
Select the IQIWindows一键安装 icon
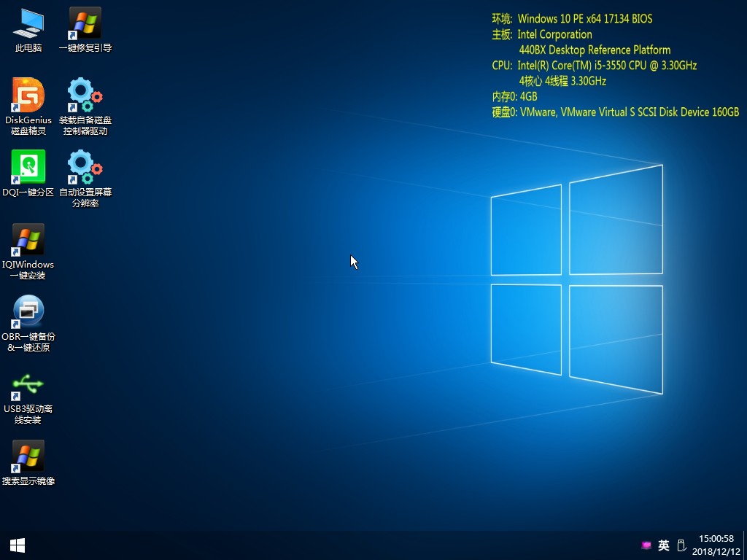pos(28,252)
